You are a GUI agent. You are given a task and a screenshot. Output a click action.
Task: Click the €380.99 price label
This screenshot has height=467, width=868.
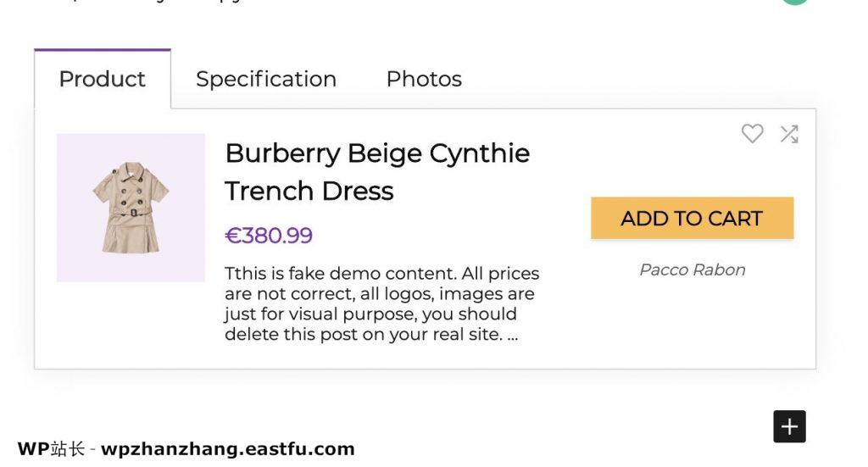click(269, 236)
